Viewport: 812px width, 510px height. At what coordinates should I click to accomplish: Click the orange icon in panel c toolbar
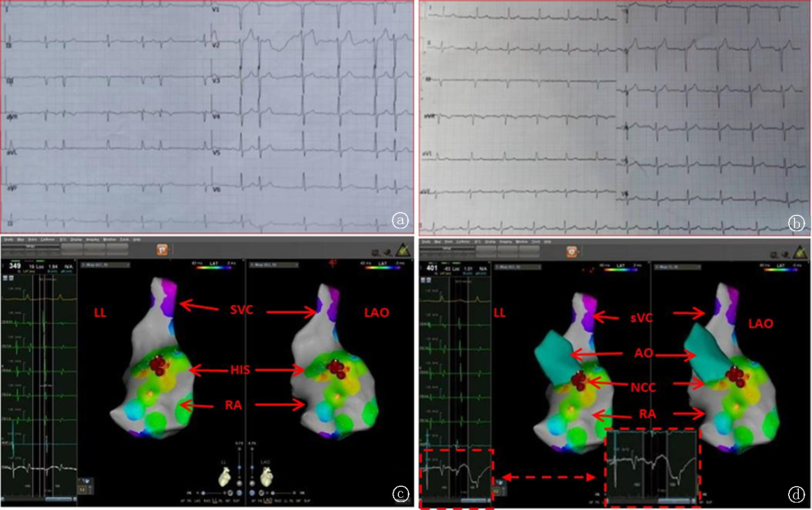[162, 250]
